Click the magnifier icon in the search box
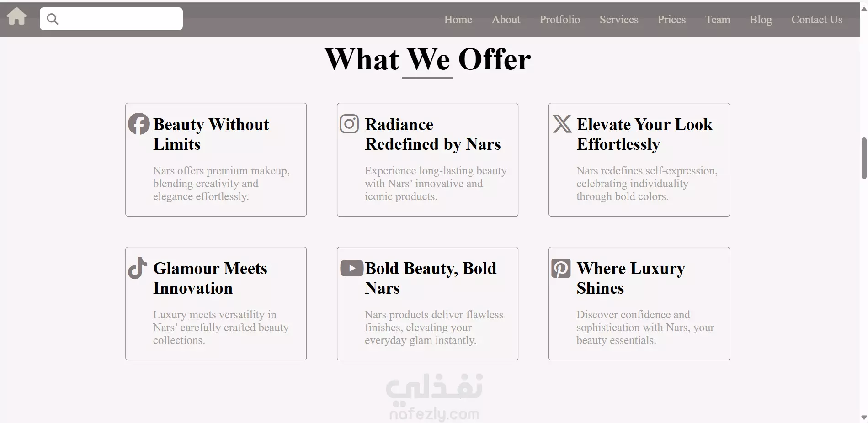This screenshot has height=423, width=868. click(53, 19)
